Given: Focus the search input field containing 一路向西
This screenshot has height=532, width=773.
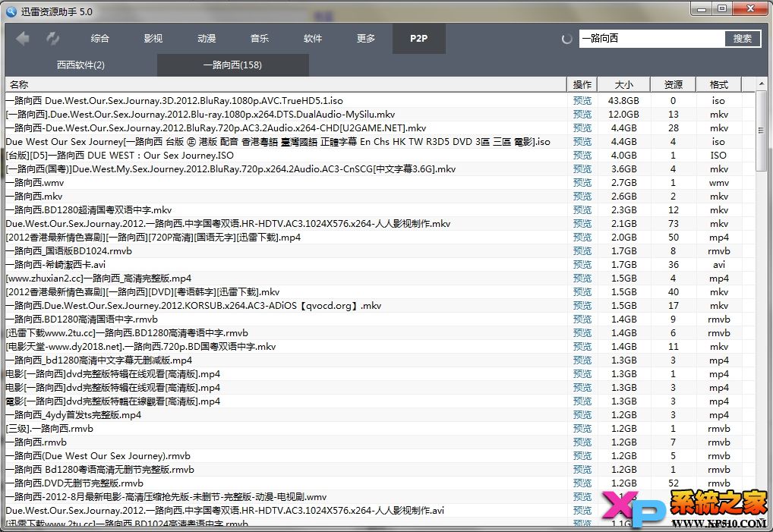Looking at the screenshot, I should pos(652,39).
